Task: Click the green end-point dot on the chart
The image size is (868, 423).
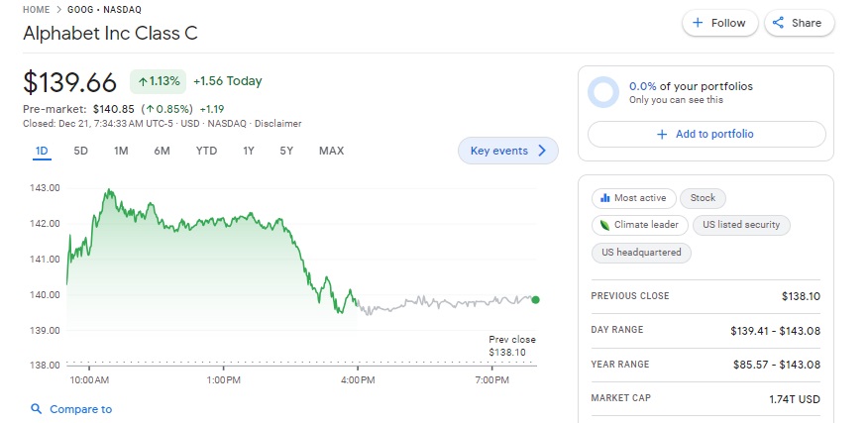Action: tap(536, 299)
